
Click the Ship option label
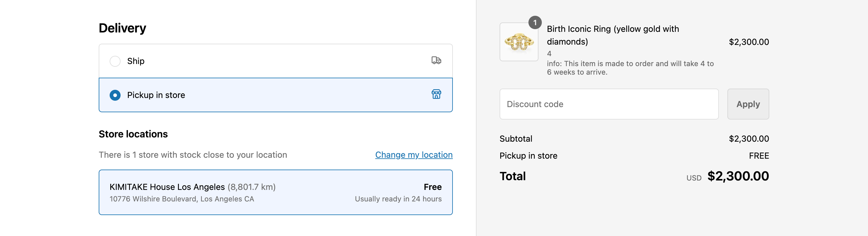136,61
